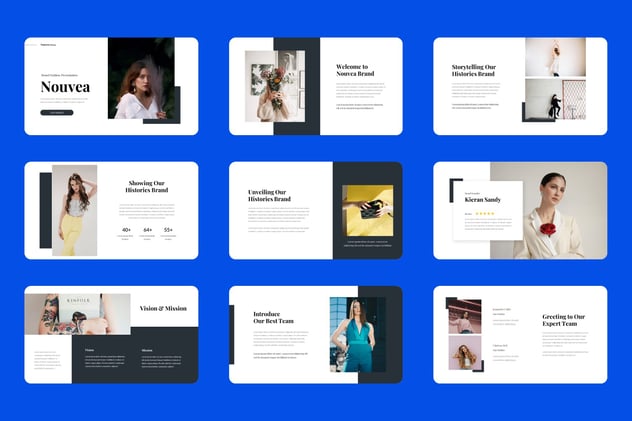The width and height of the screenshot is (632, 421).
Task: Open the Greeting to Our Expert Team slide
Action: coord(520,335)
